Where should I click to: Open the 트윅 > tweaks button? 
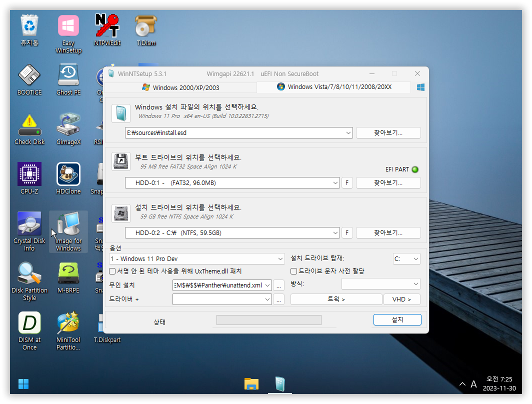pyautogui.click(x=336, y=299)
